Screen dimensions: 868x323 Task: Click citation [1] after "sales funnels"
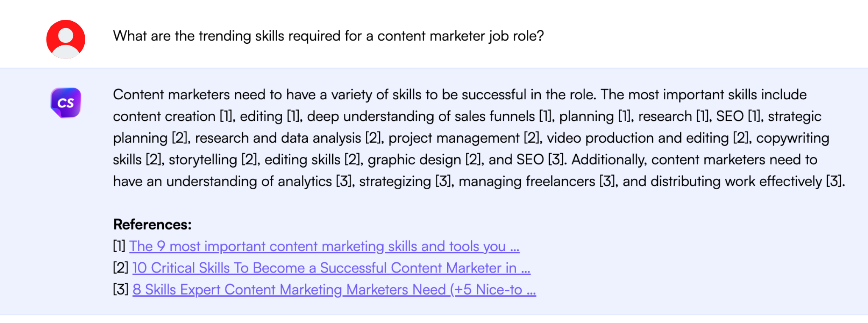point(546,116)
